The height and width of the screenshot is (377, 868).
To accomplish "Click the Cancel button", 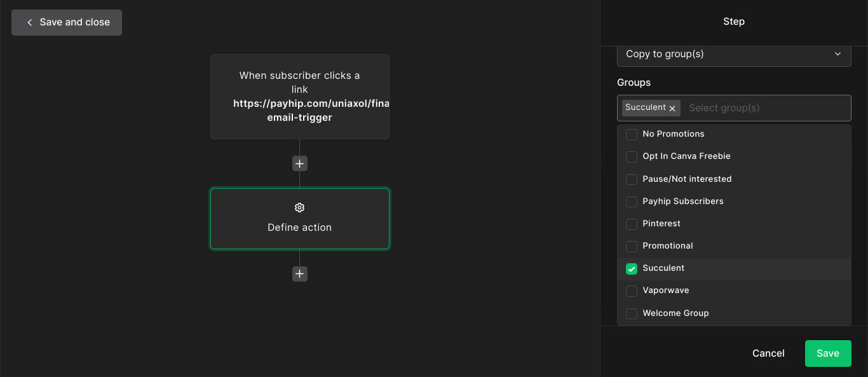I will 768,353.
